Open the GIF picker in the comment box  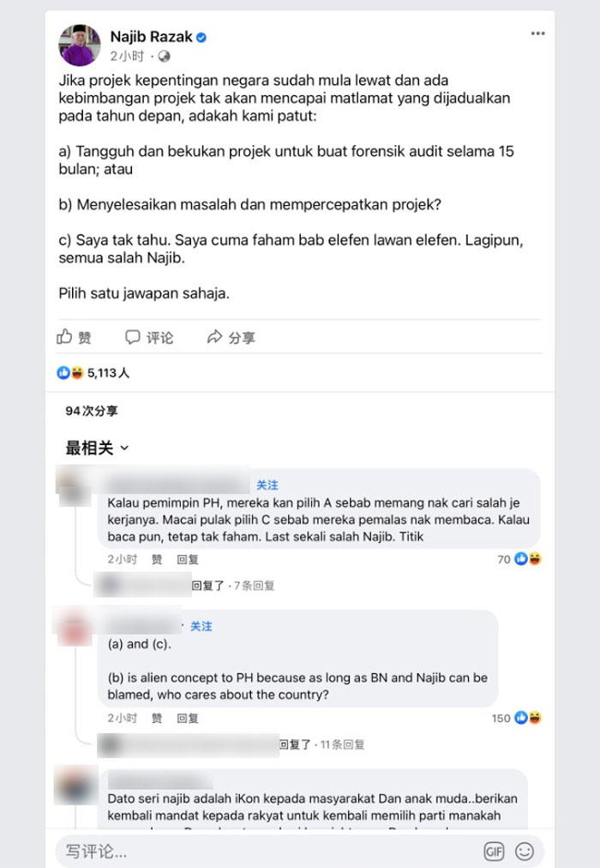pyautogui.click(x=494, y=851)
